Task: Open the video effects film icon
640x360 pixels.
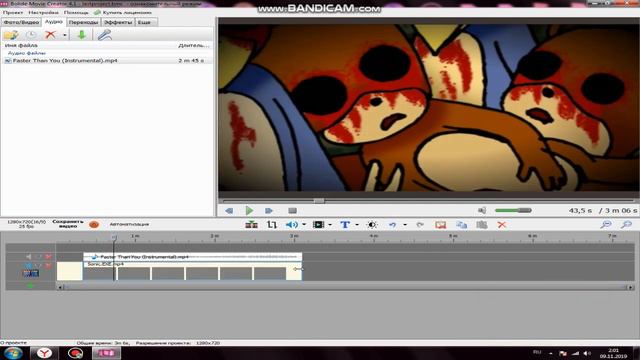Action: pyautogui.click(x=318, y=224)
